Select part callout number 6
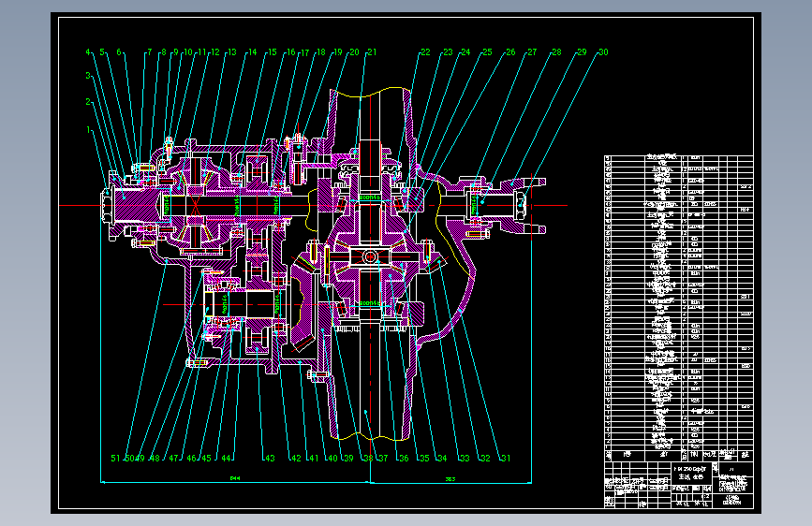Screen dimensions: 812x526 (119, 52)
